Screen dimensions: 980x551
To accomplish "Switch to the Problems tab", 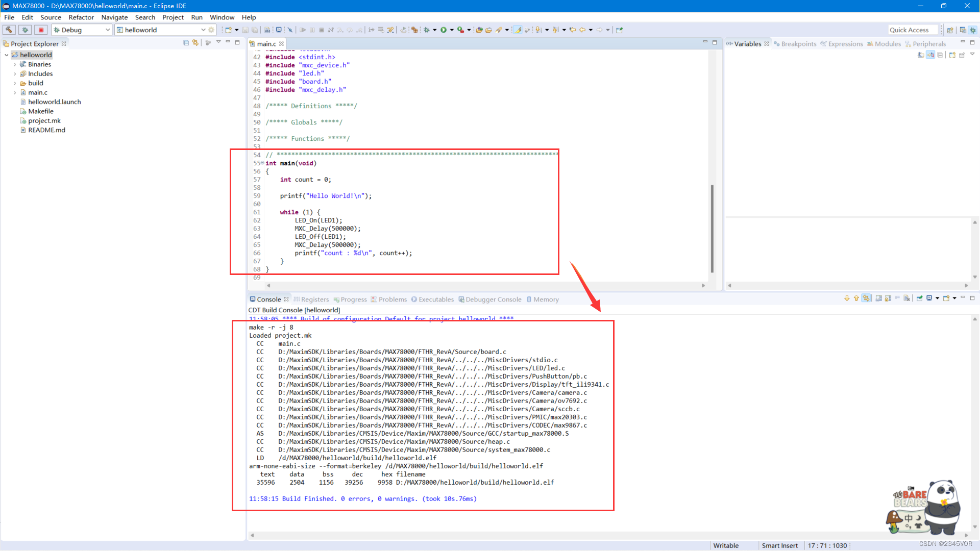I will point(388,299).
